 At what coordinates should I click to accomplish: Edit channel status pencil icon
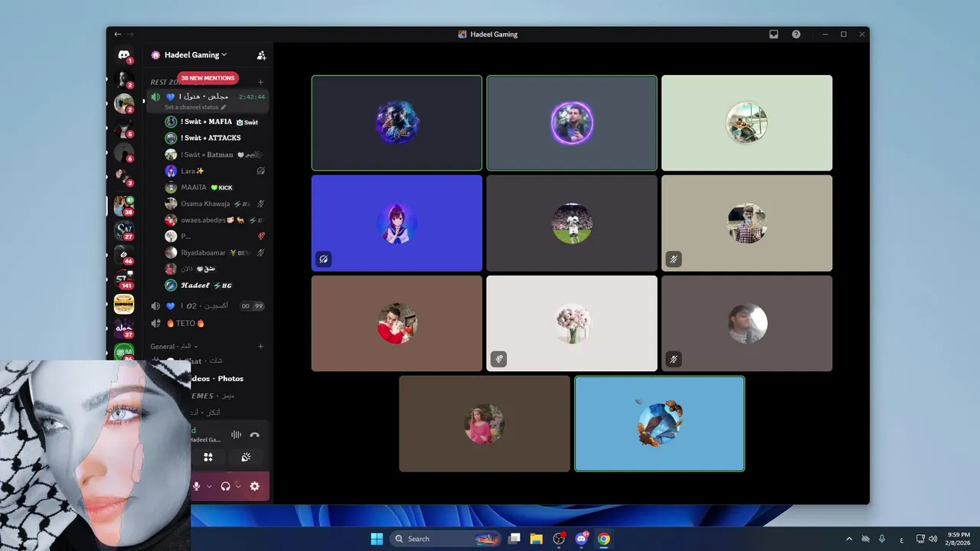tap(224, 107)
